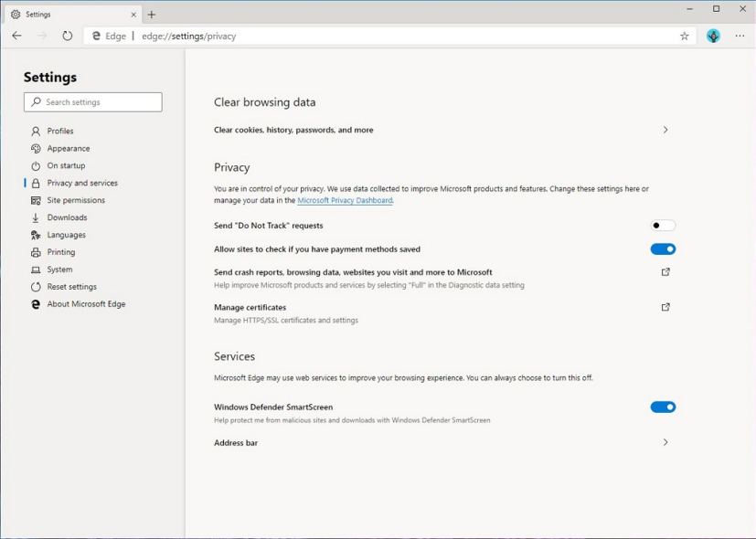This screenshot has height=539, width=756.
Task: Click the Reset settings circular arrow icon
Action: coord(36,287)
